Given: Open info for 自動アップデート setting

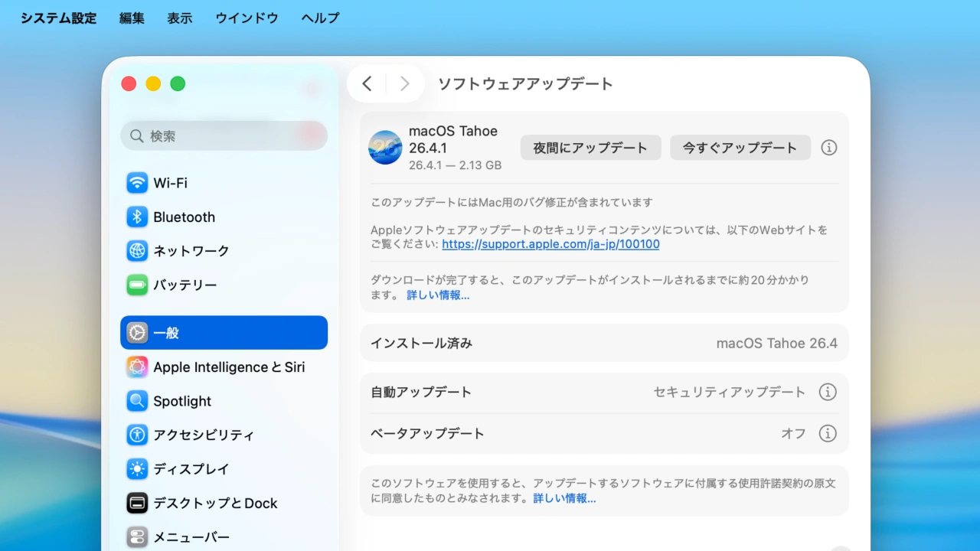Looking at the screenshot, I should coord(828,392).
